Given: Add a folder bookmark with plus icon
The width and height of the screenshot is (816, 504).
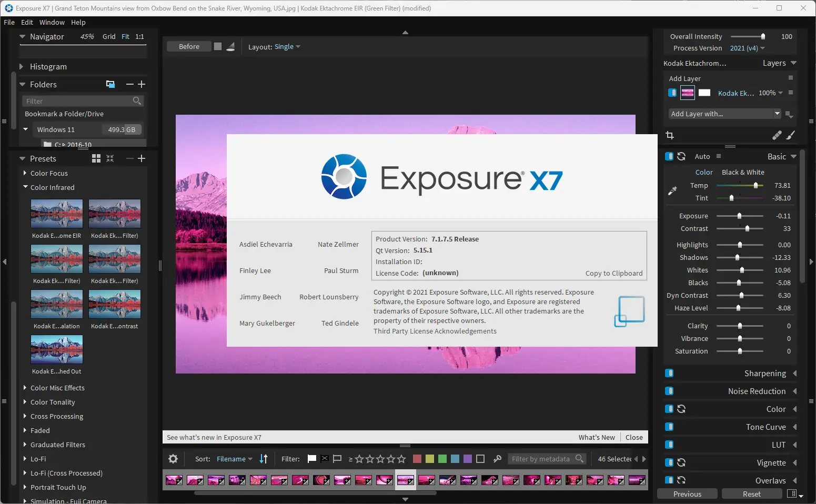Looking at the screenshot, I should pyautogui.click(x=142, y=84).
